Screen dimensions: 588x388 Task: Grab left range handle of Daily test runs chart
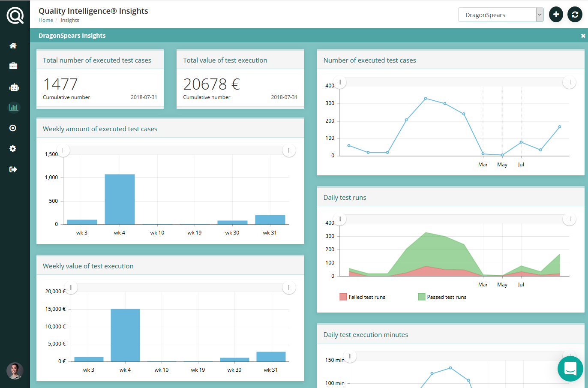(x=340, y=219)
